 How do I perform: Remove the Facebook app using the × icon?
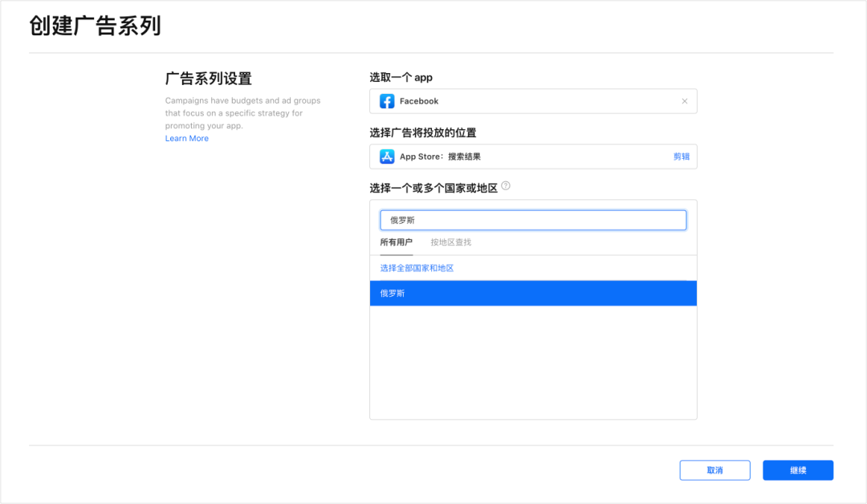pyautogui.click(x=685, y=101)
